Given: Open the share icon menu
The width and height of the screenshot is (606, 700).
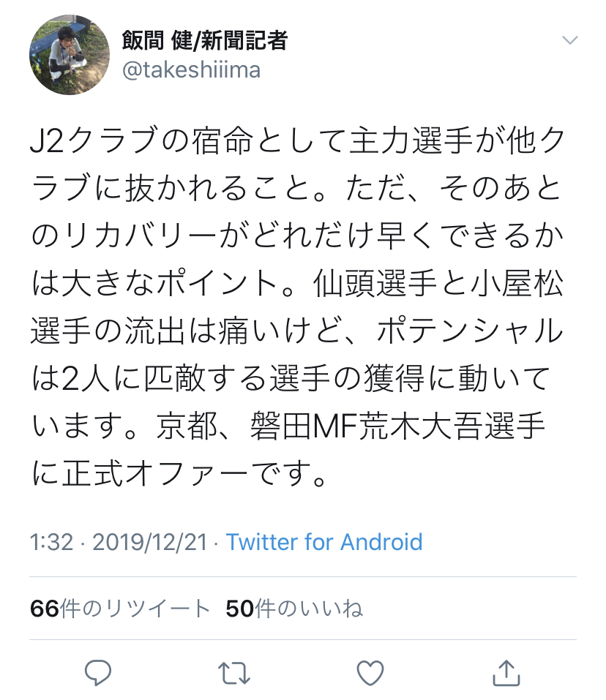Looking at the screenshot, I should (506, 671).
